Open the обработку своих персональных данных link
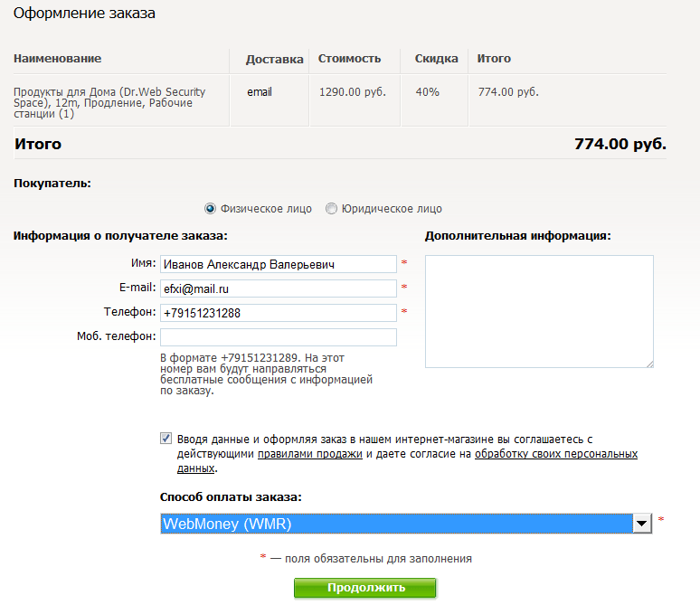This screenshot has width=700, height=605. [x=555, y=454]
